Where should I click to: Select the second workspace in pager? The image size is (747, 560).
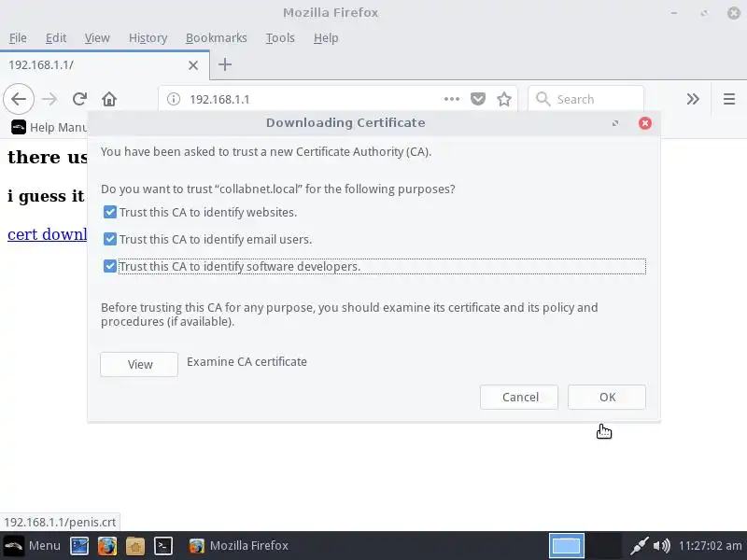pyautogui.click(x=603, y=546)
